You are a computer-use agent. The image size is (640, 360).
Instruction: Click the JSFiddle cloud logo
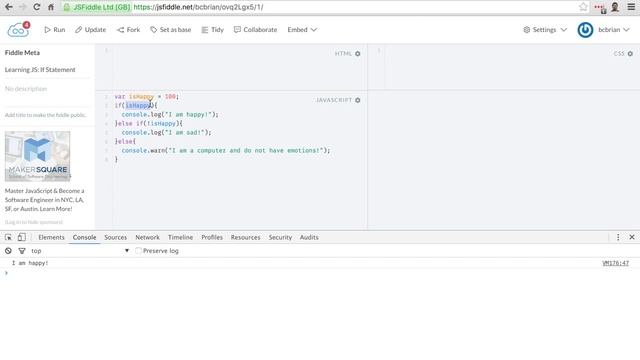[18, 30]
